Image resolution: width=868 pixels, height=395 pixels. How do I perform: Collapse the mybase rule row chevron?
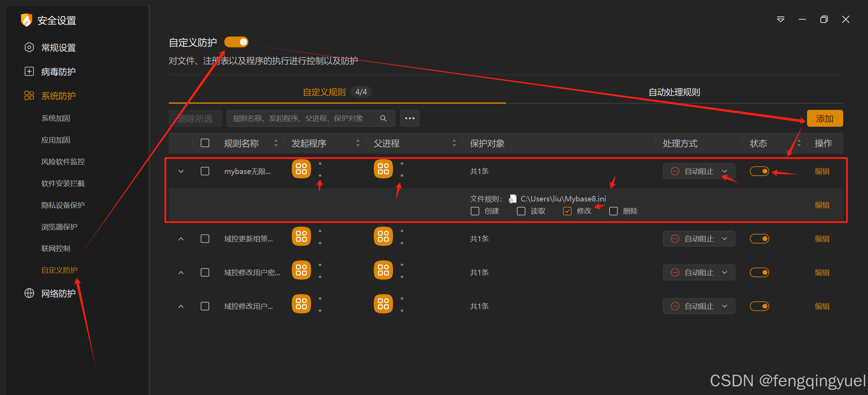[x=181, y=171]
